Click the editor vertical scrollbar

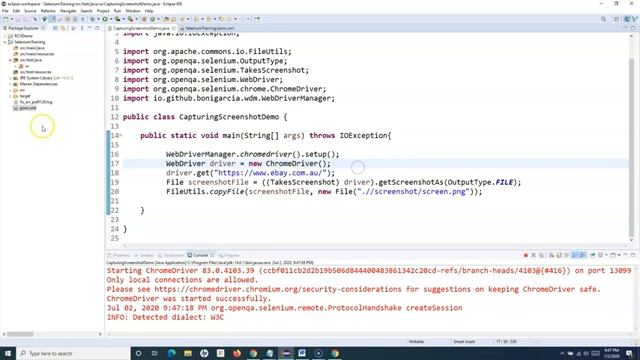pos(631,147)
